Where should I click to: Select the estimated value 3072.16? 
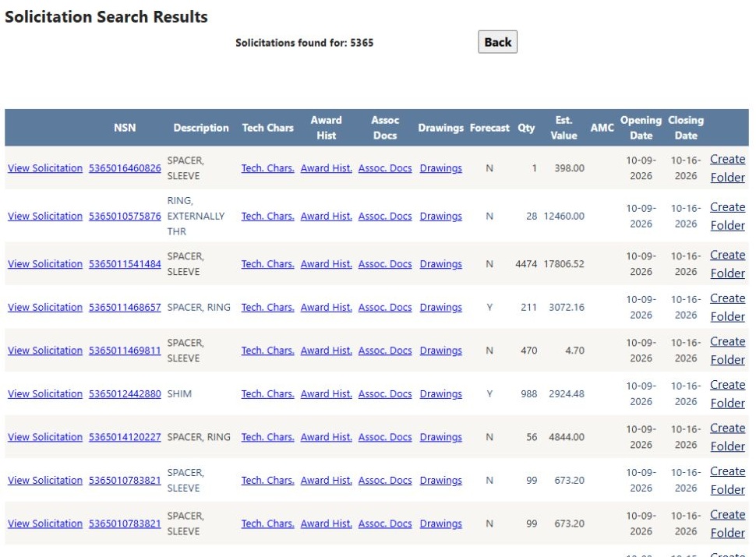[x=567, y=308]
